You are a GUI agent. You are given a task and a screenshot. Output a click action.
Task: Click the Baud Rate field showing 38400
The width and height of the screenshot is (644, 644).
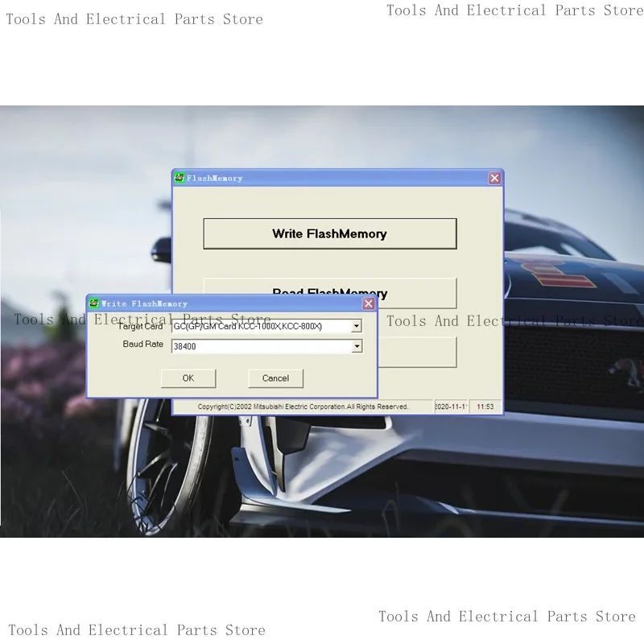click(x=267, y=346)
